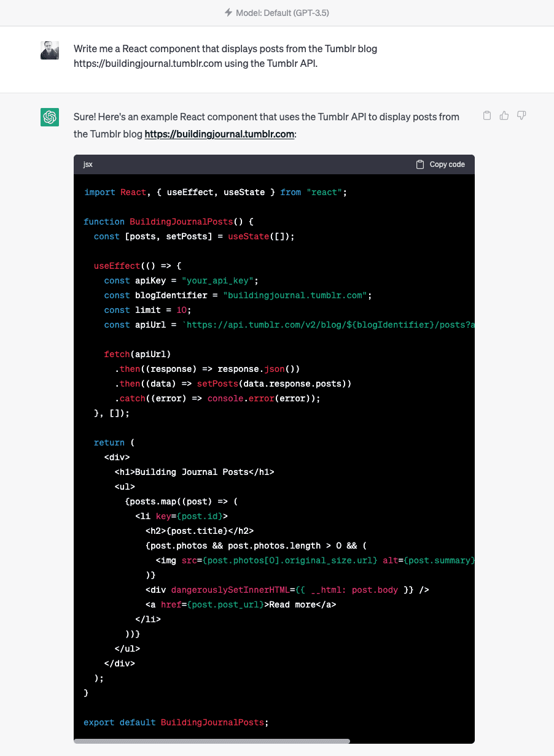This screenshot has height=756, width=554.
Task: Click the useState([]) declaration line
Action: pos(194,236)
